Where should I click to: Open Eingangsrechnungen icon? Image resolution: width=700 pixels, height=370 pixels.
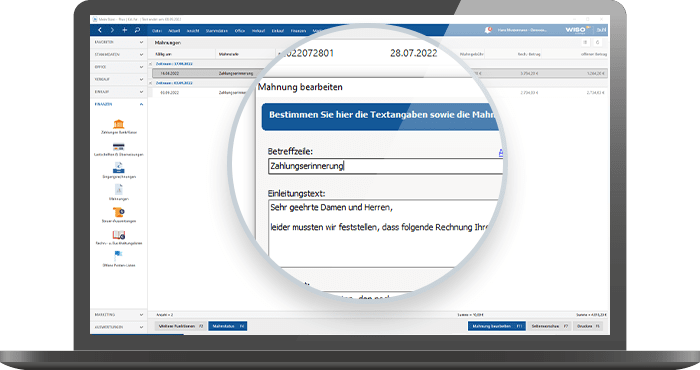(118, 168)
